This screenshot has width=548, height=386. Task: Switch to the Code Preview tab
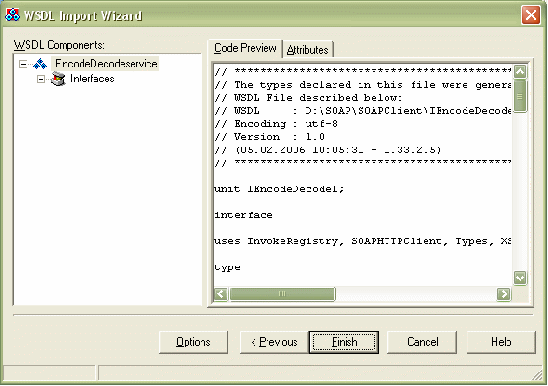point(245,48)
